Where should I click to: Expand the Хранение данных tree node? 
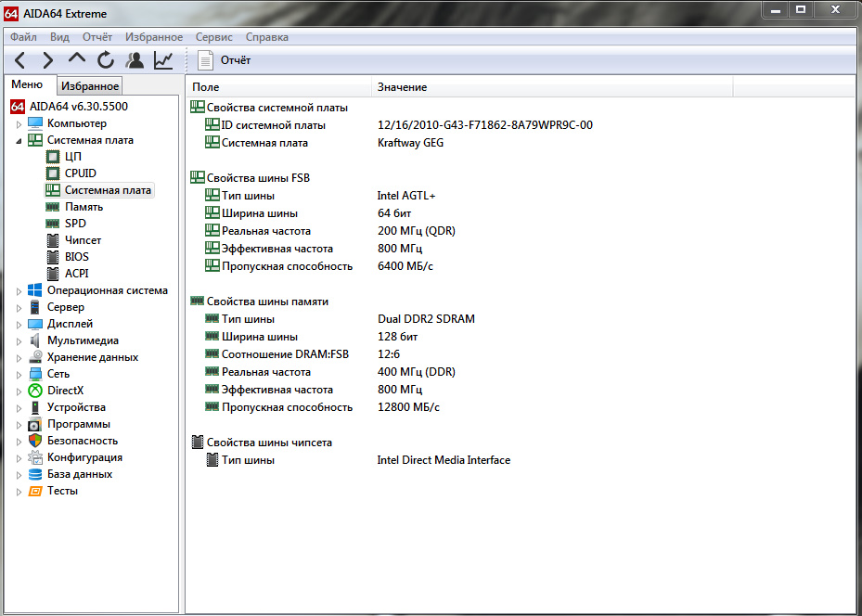(19, 358)
